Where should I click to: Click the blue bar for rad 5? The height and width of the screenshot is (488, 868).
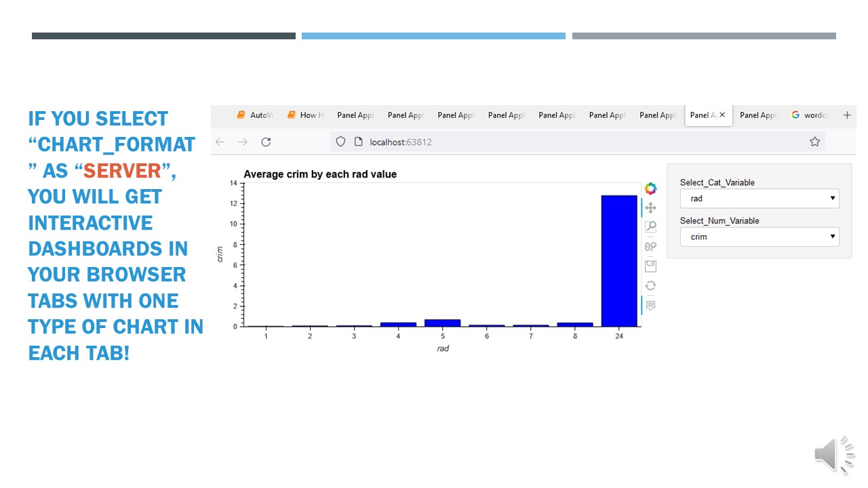[x=442, y=323]
